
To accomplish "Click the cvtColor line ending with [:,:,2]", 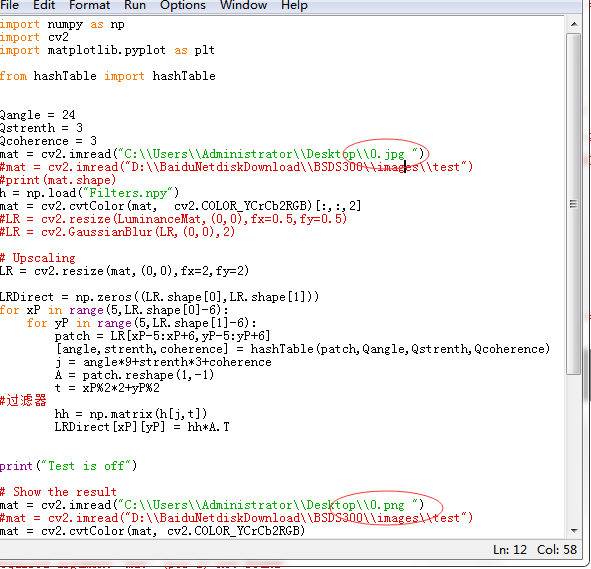I will (x=181, y=206).
